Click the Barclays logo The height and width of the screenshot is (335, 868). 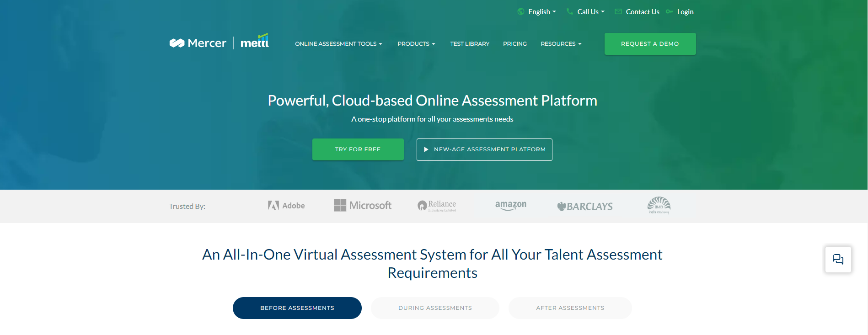point(585,207)
